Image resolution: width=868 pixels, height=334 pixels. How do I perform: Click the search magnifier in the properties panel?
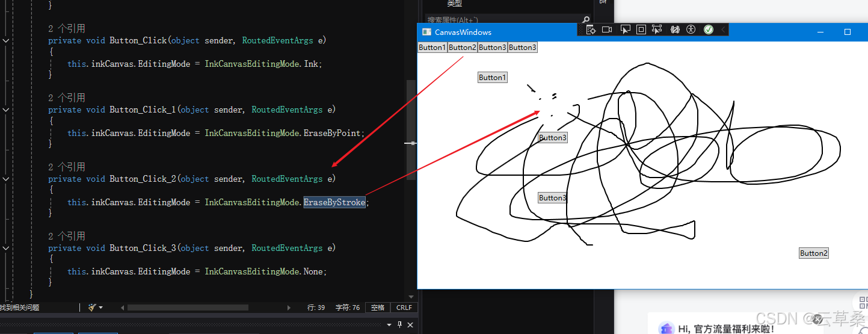[x=586, y=19]
